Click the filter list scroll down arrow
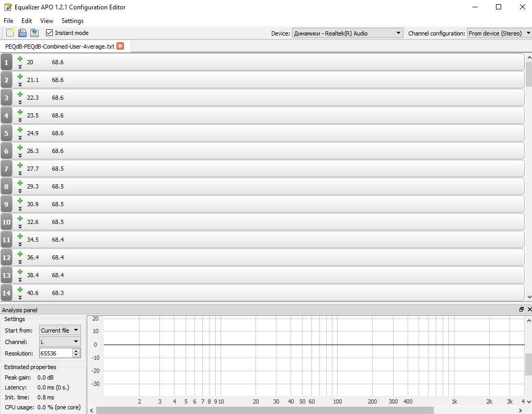 pyautogui.click(x=529, y=297)
